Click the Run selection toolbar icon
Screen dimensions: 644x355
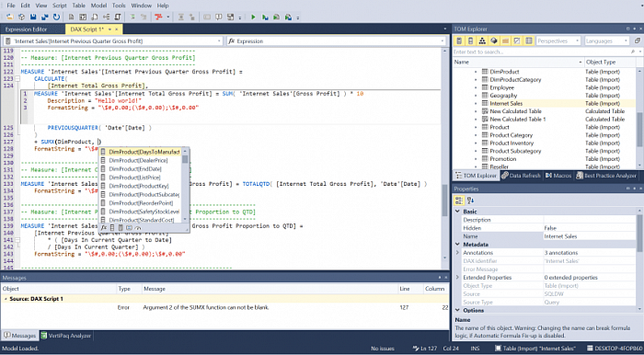[265, 17]
